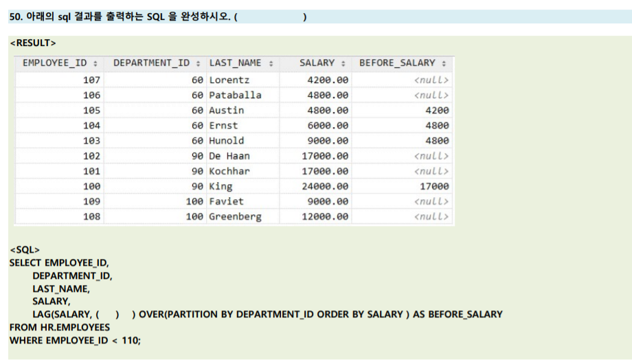Click the cell with employee ID 105
The image size is (632, 364).
click(60, 111)
